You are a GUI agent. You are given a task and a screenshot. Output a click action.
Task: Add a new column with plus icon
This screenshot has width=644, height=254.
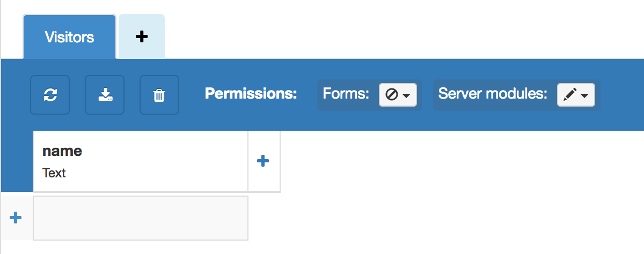[263, 161]
